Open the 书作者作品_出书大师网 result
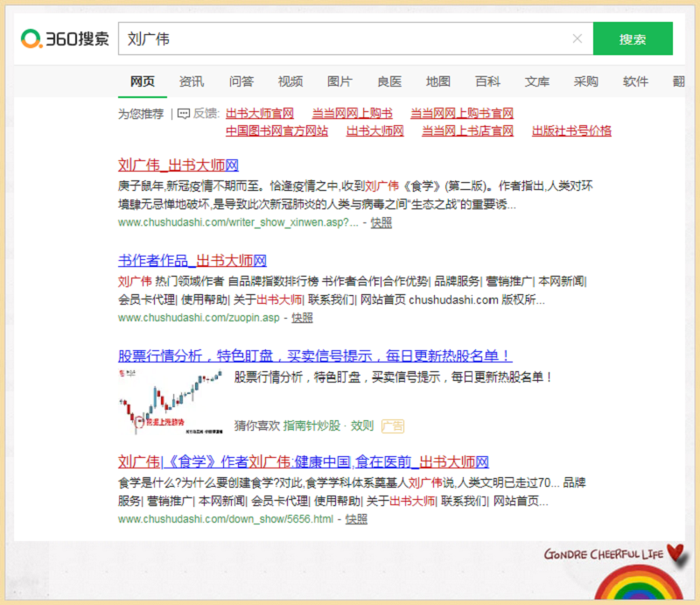Viewport: 700px width, 605px height. pyautogui.click(x=192, y=260)
